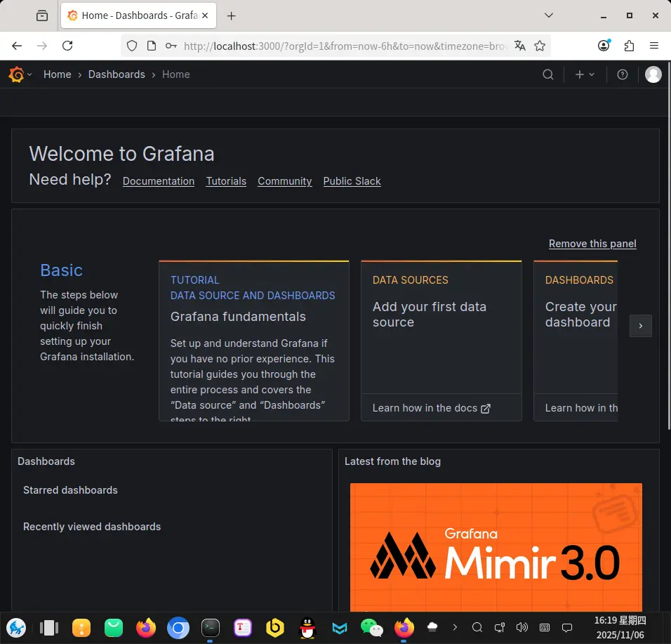The width and height of the screenshot is (671, 644).
Task: Click the translate page icon
Action: 520,46
